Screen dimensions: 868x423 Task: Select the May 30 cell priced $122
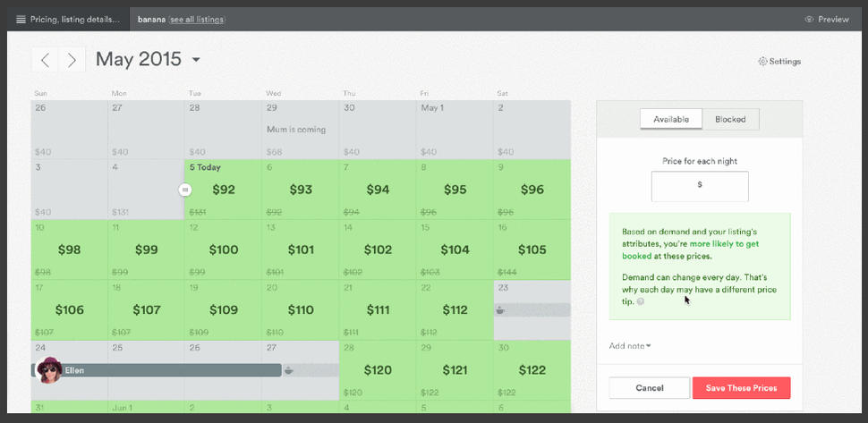(x=532, y=370)
